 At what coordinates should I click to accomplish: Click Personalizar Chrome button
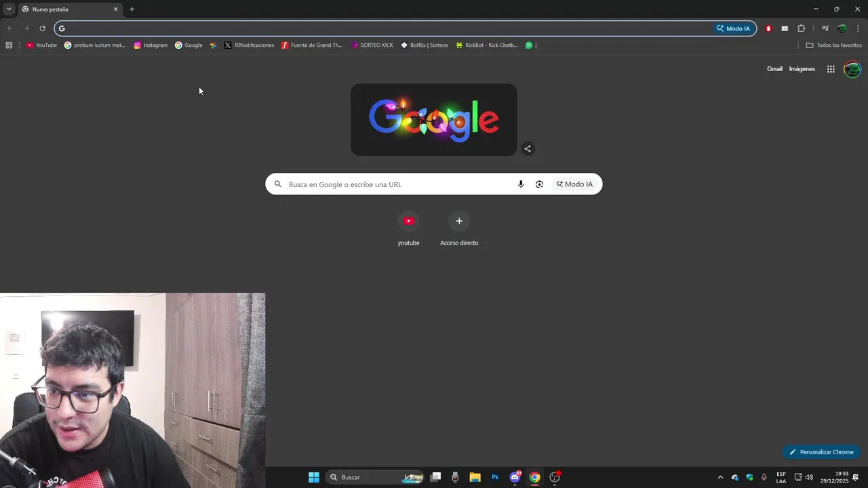(x=821, y=452)
